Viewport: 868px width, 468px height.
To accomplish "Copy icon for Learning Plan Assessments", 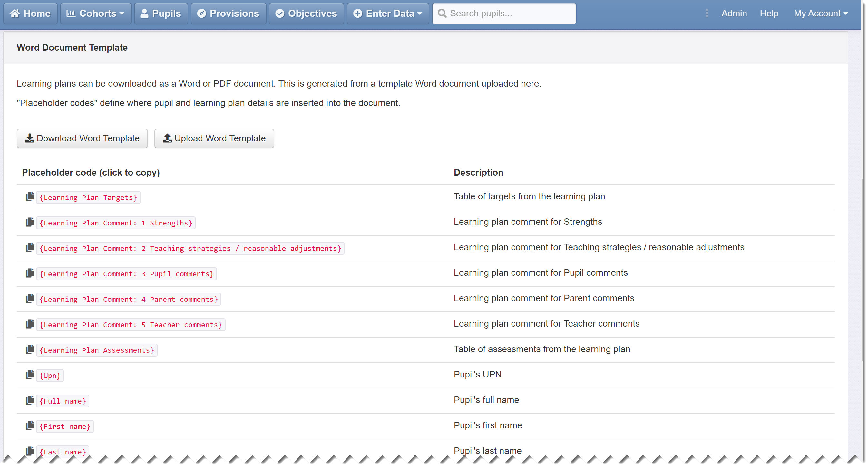I will click(x=30, y=349).
